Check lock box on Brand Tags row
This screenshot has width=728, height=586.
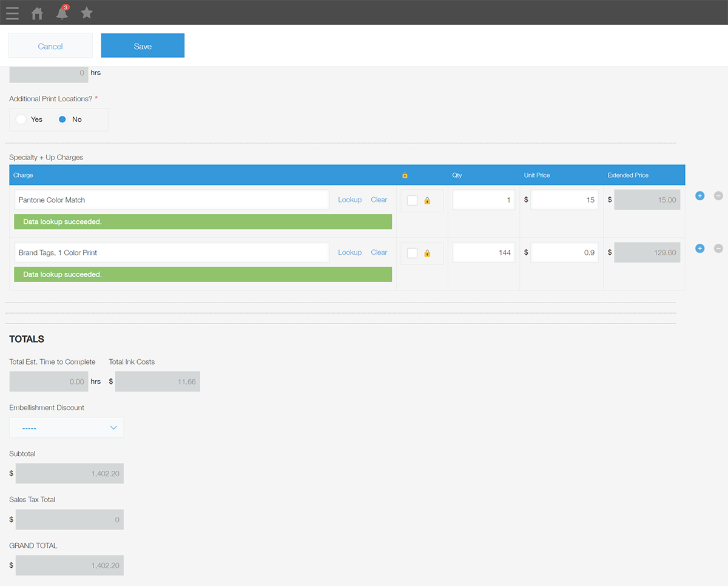pyautogui.click(x=413, y=253)
